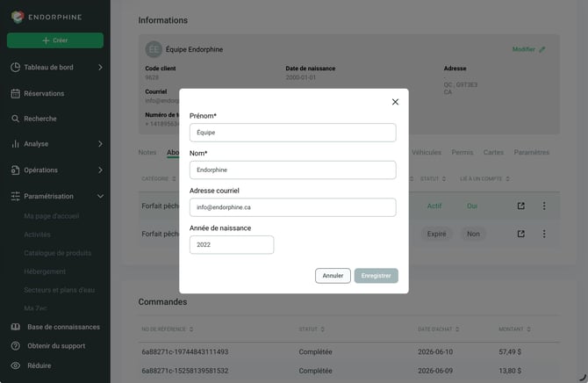Open Secteurs et plans d'eau item
Viewport: 588px width, 383px height.
[x=60, y=290]
